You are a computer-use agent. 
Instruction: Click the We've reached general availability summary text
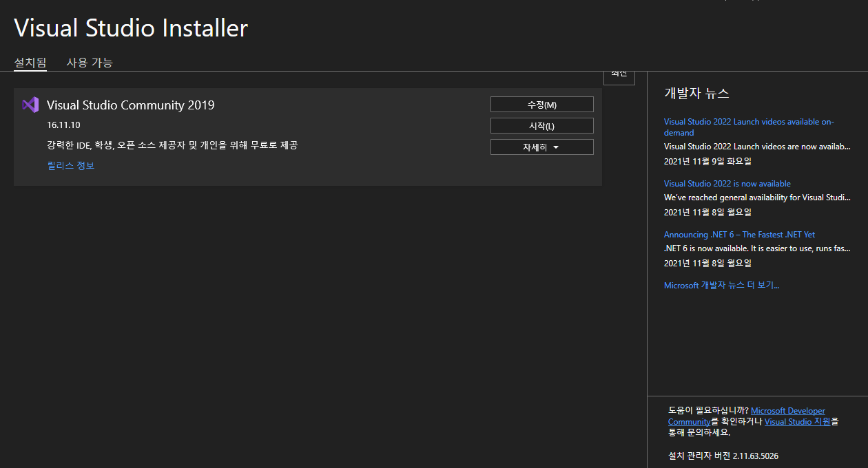tap(757, 198)
